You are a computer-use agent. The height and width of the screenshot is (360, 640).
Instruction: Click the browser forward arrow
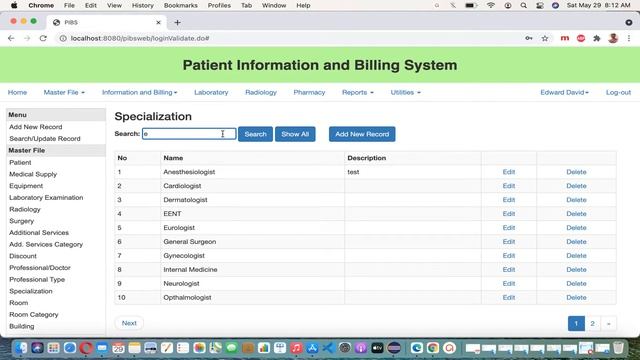coord(27,38)
